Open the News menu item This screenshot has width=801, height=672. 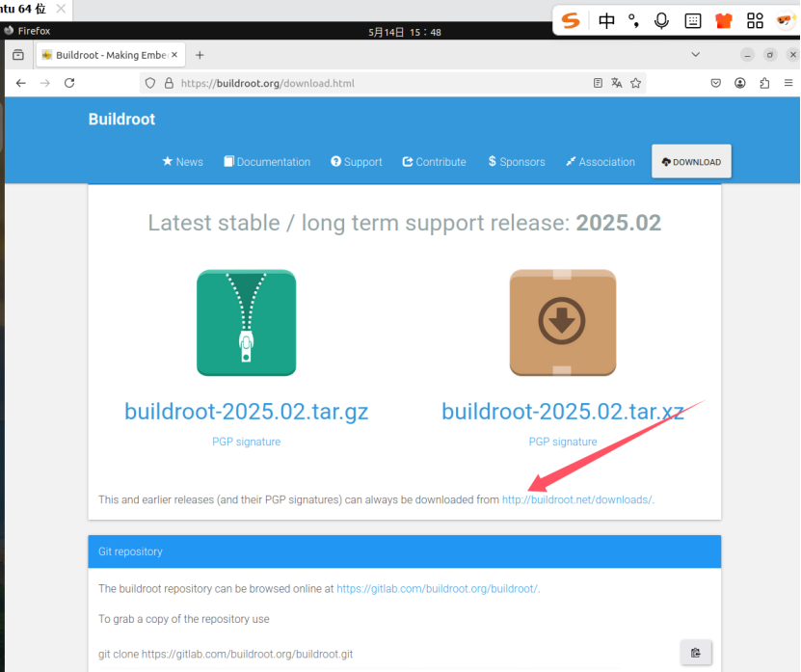coord(182,162)
